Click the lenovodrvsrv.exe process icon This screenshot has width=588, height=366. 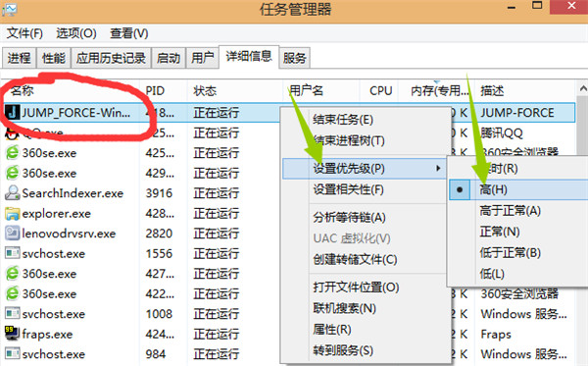pyautogui.click(x=12, y=234)
